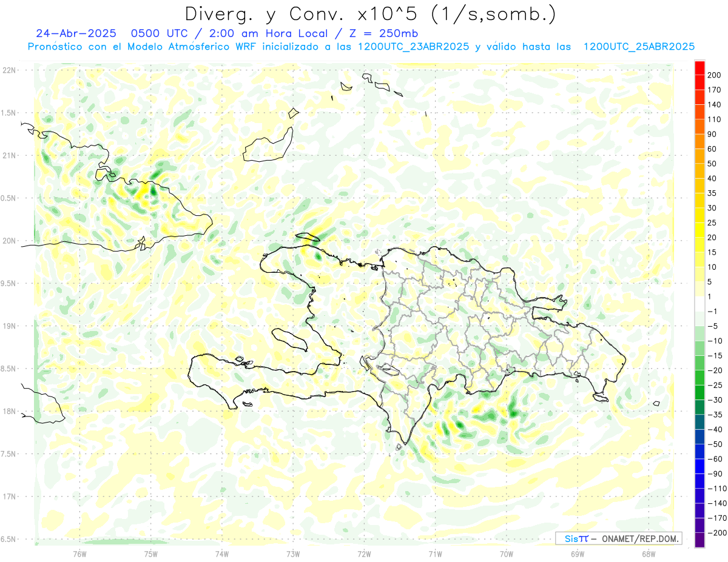728x562 pixels.
Task: Click the '35' colorbar value
Action: [x=712, y=193]
